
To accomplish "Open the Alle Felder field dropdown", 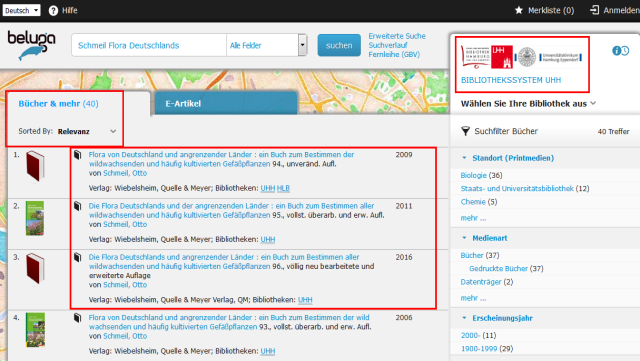I will pos(266,45).
